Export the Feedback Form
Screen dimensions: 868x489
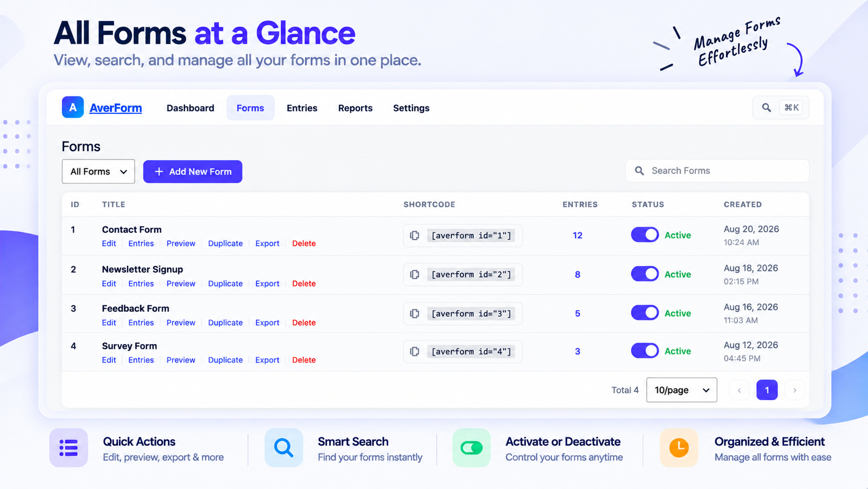[x=267, y=322]
